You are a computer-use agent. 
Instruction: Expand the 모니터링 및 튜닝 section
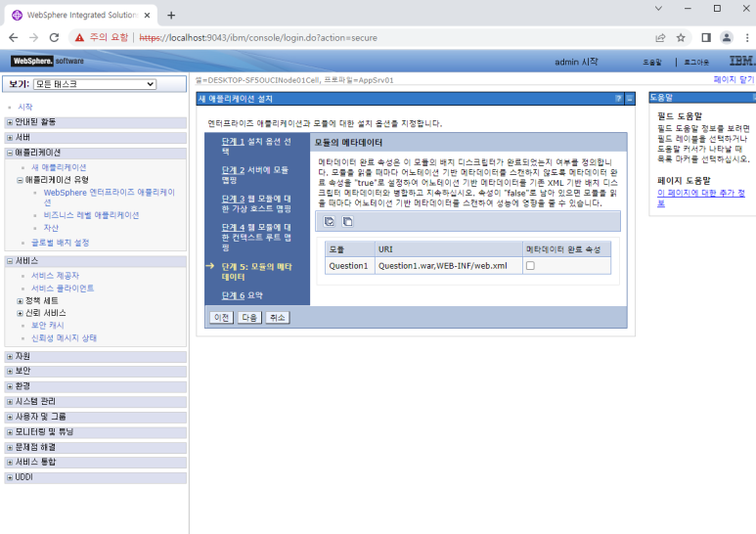(10, 432)
